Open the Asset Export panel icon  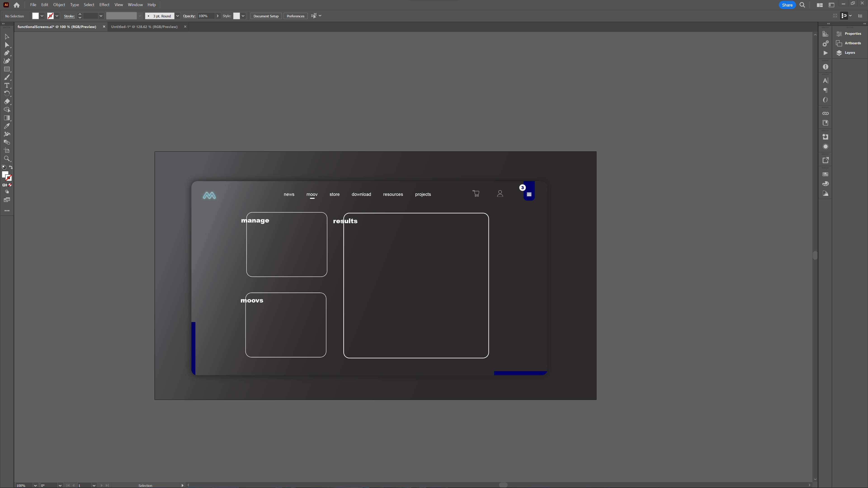tap(825, 160)
